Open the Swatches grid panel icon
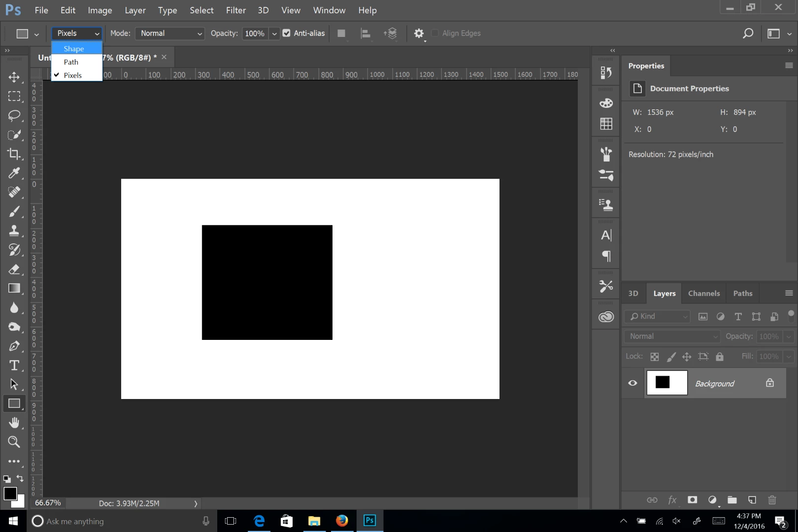Viewport: 798px width, 532px height. coord(606,124)
